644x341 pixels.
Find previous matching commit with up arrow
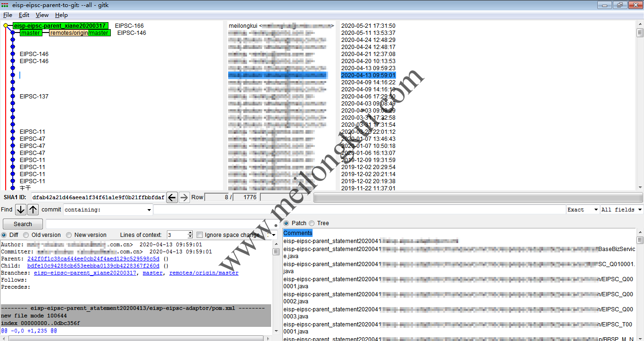(x=33, y=210)
